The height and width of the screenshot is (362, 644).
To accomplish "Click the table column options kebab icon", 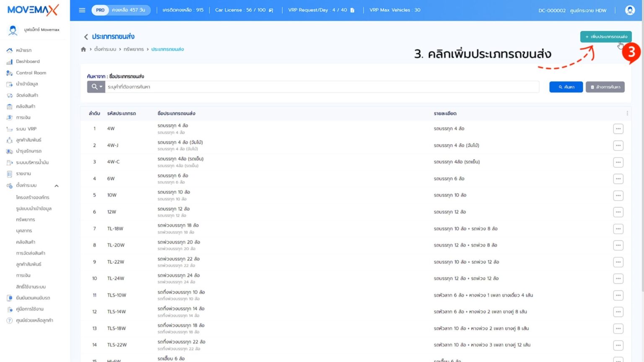I will point(627,114).
